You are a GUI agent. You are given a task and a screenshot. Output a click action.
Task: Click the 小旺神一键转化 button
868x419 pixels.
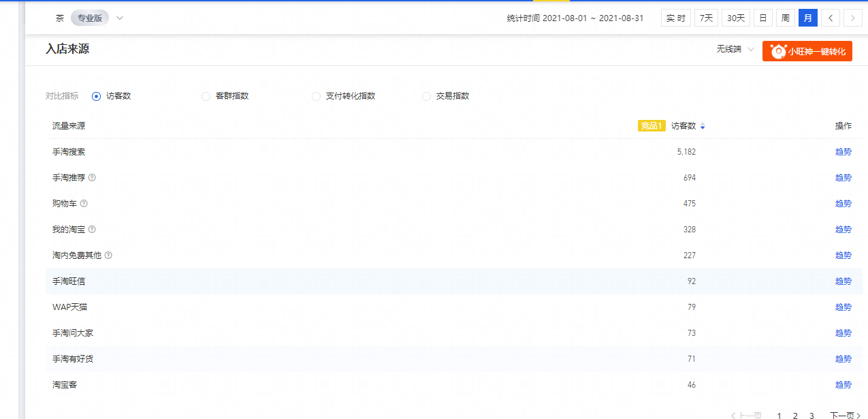[807, 51]
